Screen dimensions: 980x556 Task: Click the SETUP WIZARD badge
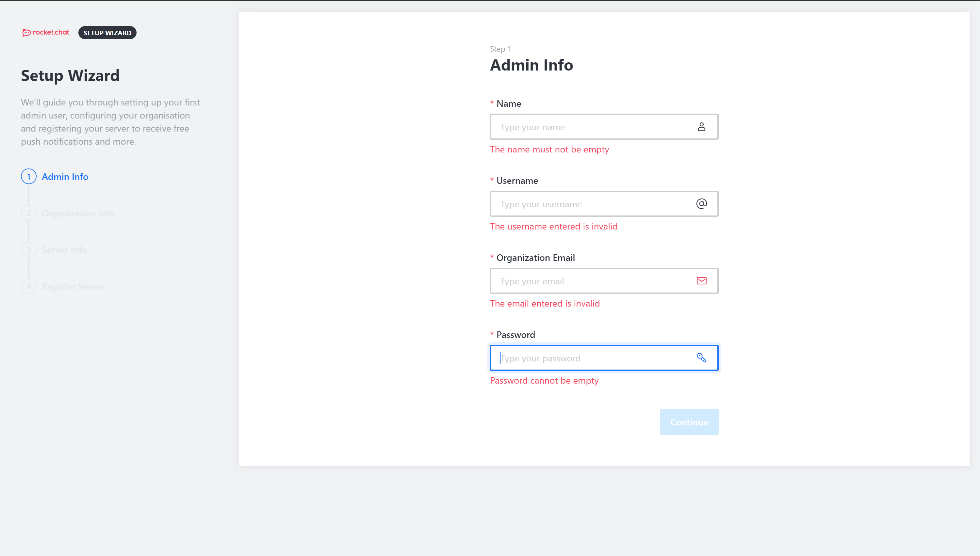[x=107, y=33]
